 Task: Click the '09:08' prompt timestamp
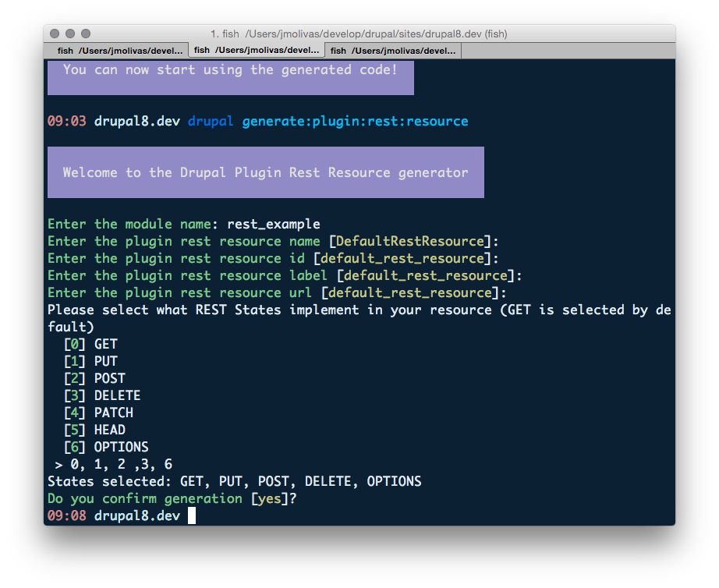coord(67,516)
